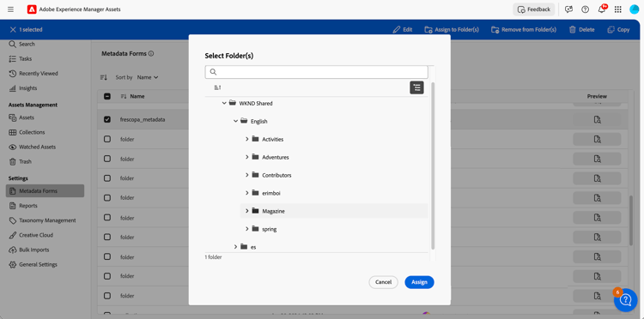The image size is (644, 319).
Task: Click the folder search input field
Action: point(316,72)
